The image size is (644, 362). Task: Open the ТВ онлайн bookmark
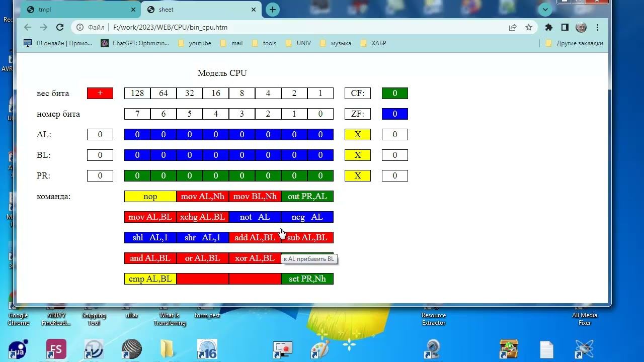58,43
